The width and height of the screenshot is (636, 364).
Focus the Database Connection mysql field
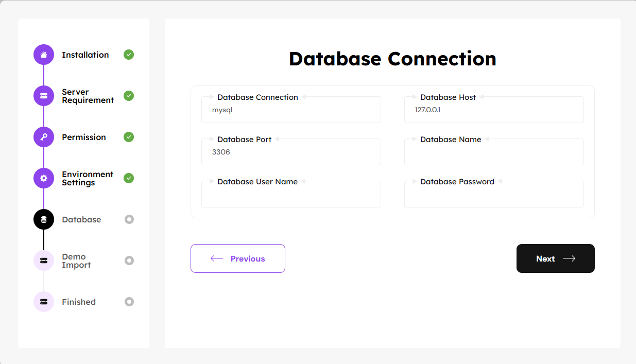pyautogui.click(x=291, y=111)
